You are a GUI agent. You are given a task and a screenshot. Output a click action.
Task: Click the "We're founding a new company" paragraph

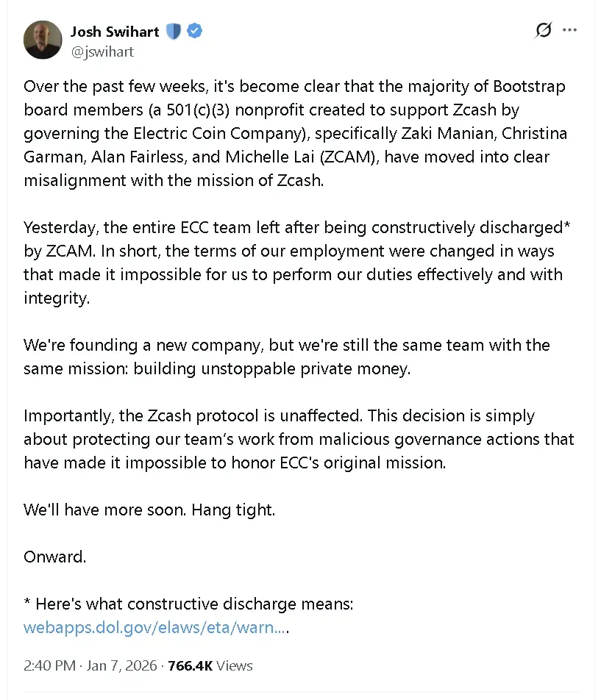(287, 357)
